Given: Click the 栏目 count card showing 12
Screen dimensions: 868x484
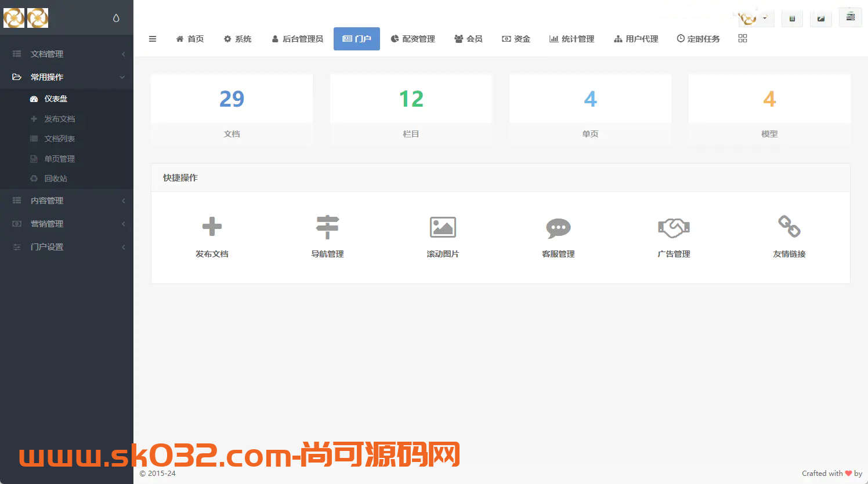Looking at the screenshot, I should pos(411,110).
